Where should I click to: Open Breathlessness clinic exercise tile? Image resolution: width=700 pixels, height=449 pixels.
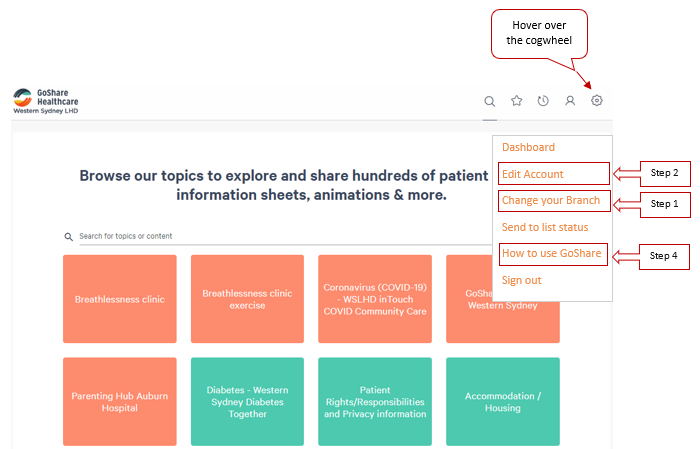click(247, 299)
